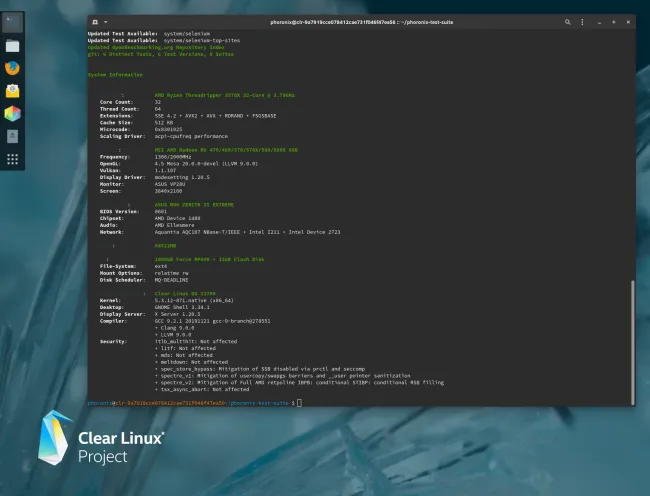
Task: Click the 'relatime rw' mount options value
Action: point(172,273)
